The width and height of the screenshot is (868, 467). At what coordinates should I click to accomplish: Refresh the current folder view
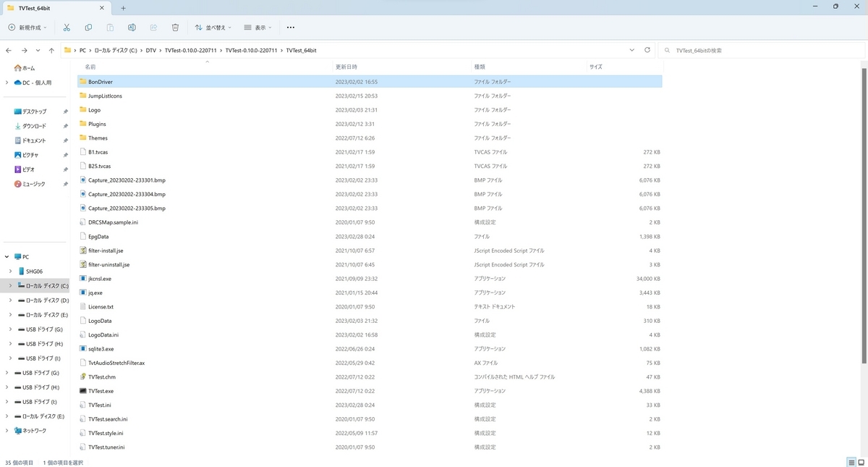647,50
